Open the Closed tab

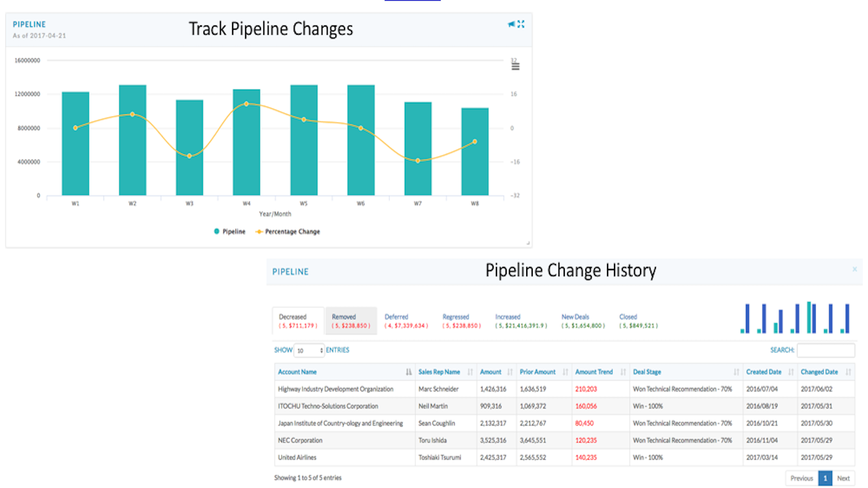tap(639, 321)
